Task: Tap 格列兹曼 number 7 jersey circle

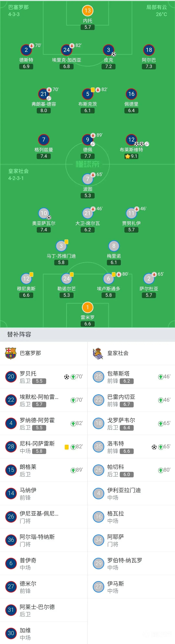Action: pos(43,139)
